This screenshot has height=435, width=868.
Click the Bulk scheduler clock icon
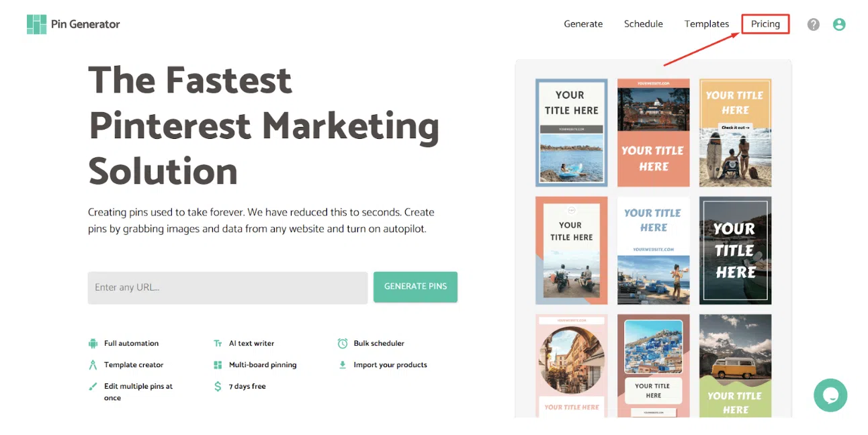click(343, 344)
